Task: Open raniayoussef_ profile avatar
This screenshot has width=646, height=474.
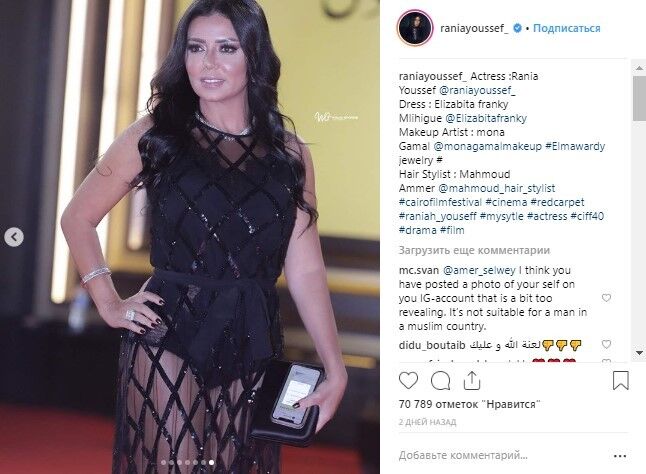Action: click(x=415, y=28)
